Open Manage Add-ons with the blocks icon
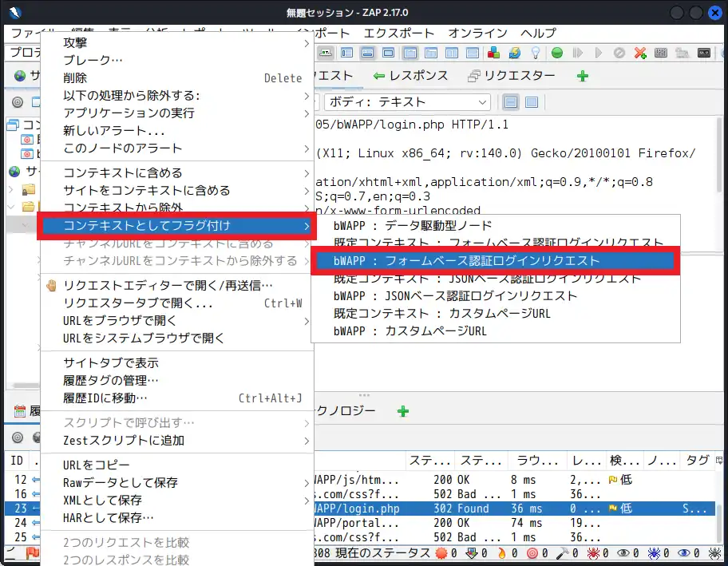The height and width of the screenshot is (566, 728). tap(493, 53)
